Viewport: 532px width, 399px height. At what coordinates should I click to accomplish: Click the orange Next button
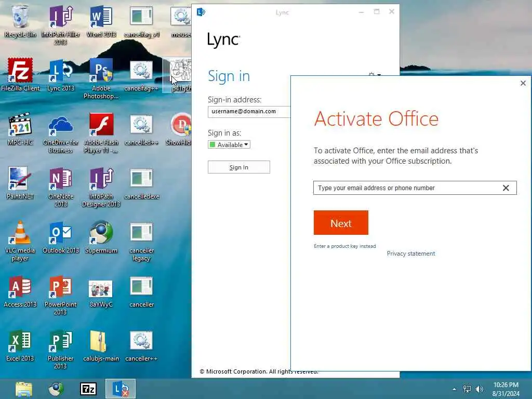tap(341, 223)
